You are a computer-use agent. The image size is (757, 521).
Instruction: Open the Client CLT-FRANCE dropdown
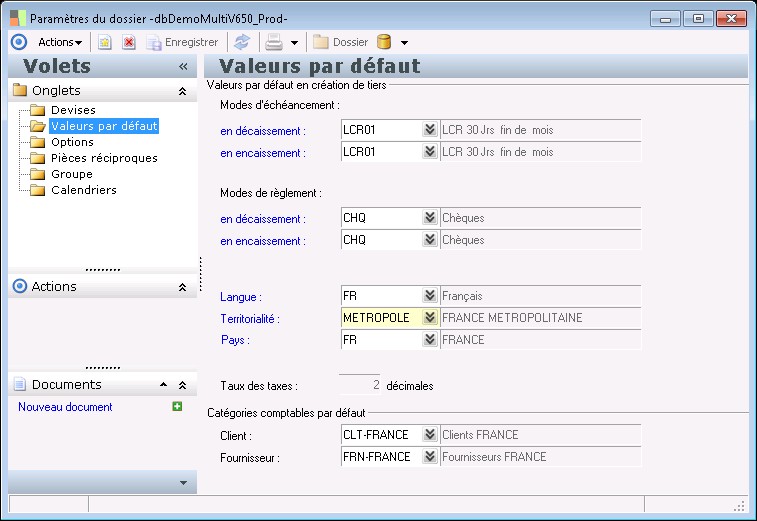coord(429,435)
